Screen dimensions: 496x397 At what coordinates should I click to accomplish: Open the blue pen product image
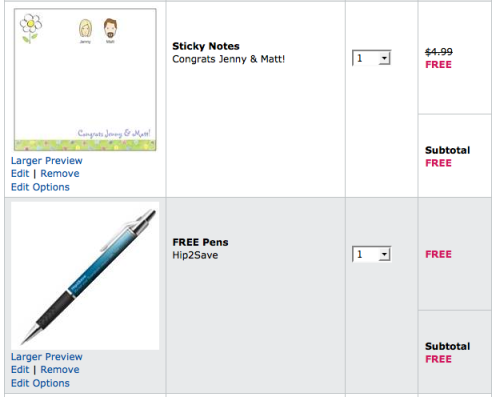[85, 276]
